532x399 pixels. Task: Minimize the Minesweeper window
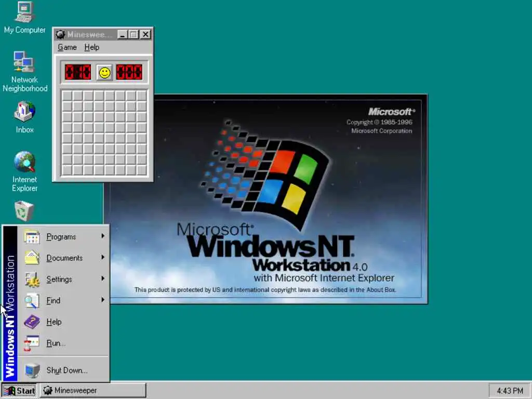(123, 34)
